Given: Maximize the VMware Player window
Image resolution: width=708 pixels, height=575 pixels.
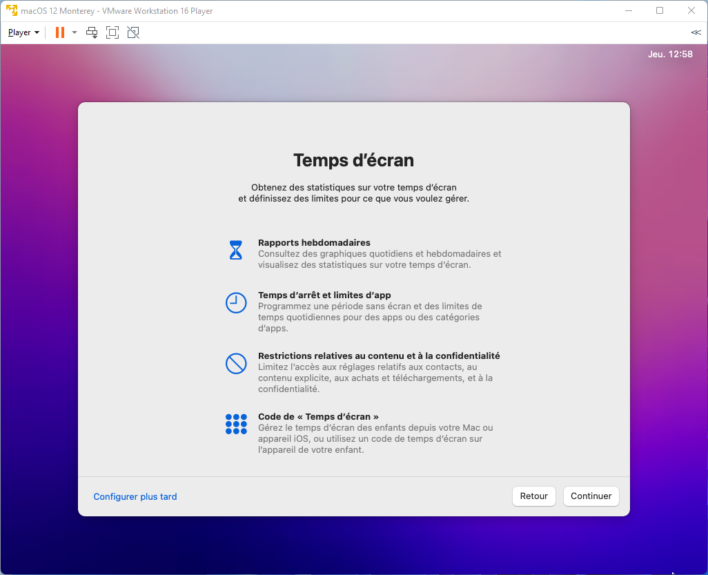Looking at the screenshot, I should pos(659,10).
